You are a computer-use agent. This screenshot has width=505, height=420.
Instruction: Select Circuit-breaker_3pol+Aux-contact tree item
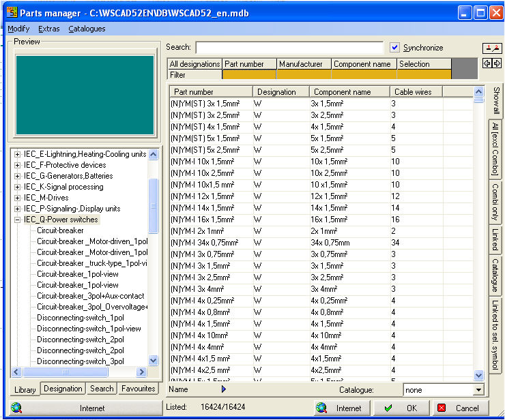(91, 296)
